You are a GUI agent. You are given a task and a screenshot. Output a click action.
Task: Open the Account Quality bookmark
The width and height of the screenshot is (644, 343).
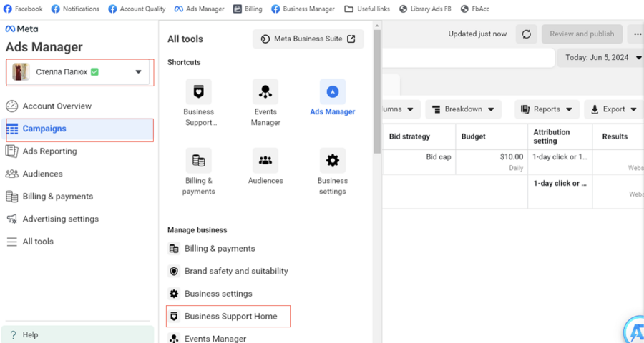tap(137, 9)
